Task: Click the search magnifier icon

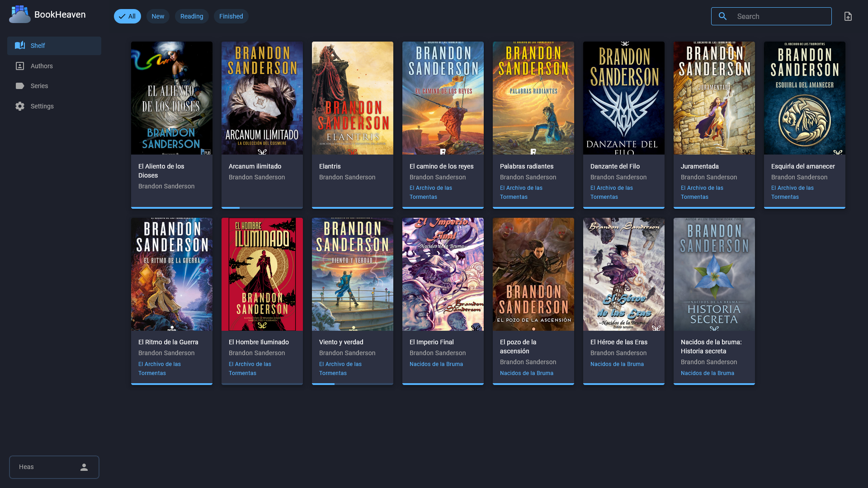Action: (722, 16)
